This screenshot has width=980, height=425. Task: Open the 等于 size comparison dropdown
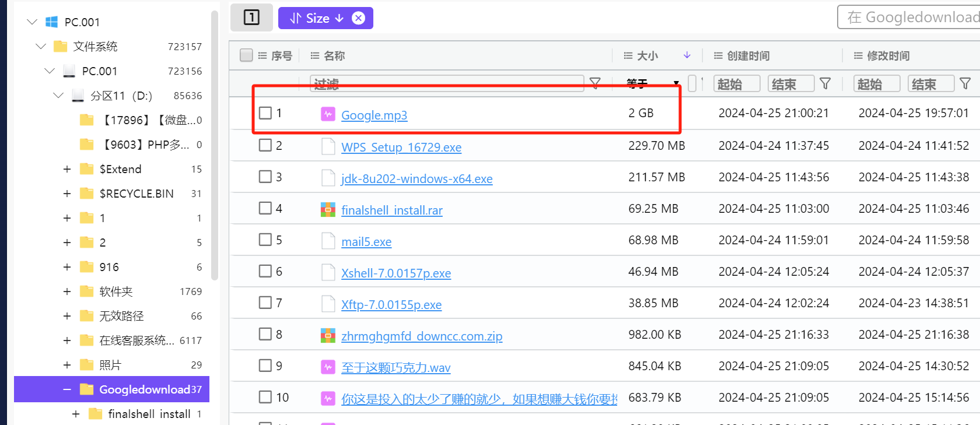click(x=653, y=83)
